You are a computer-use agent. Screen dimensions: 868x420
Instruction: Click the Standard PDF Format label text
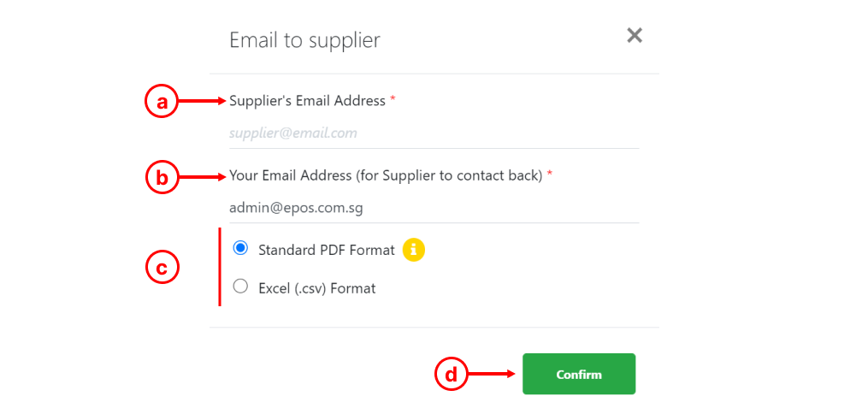[x=327, y=250]
